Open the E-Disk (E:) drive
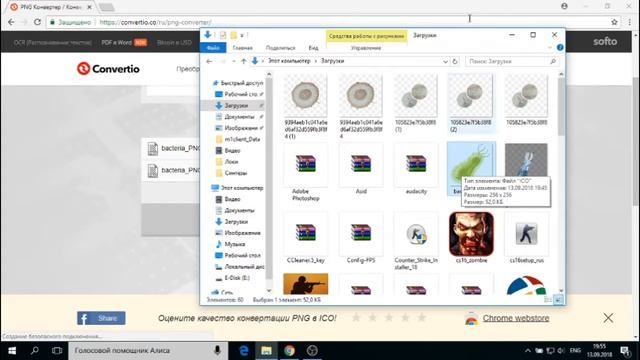Screen dimensions: 640x360 click(x=232, y=278)
